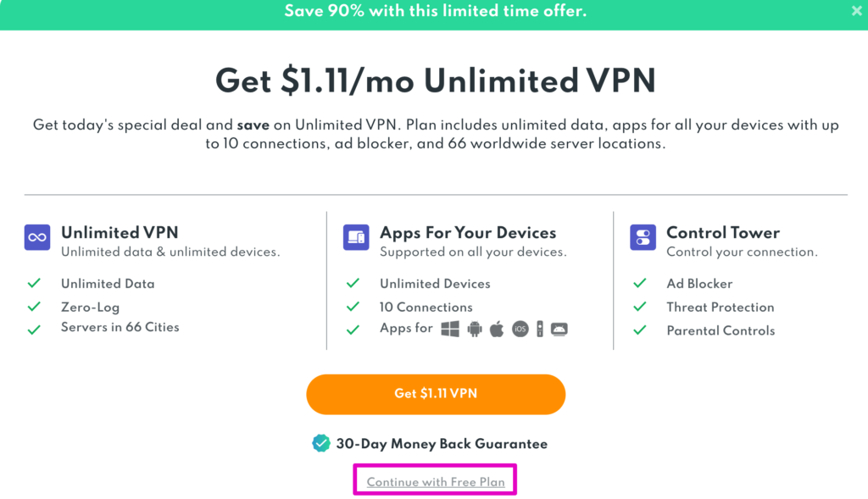Click the Save 90% banner text

pos(436,11)
